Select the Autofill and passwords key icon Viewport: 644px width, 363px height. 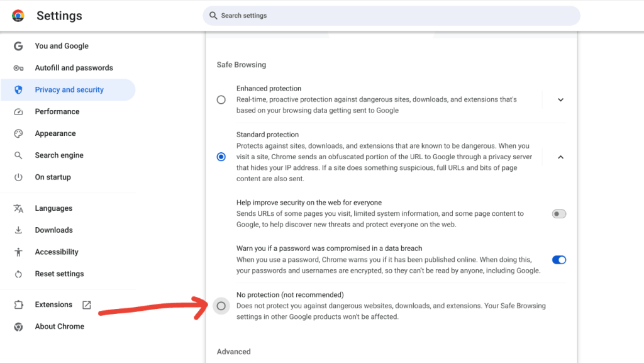(x=18, y=67)
